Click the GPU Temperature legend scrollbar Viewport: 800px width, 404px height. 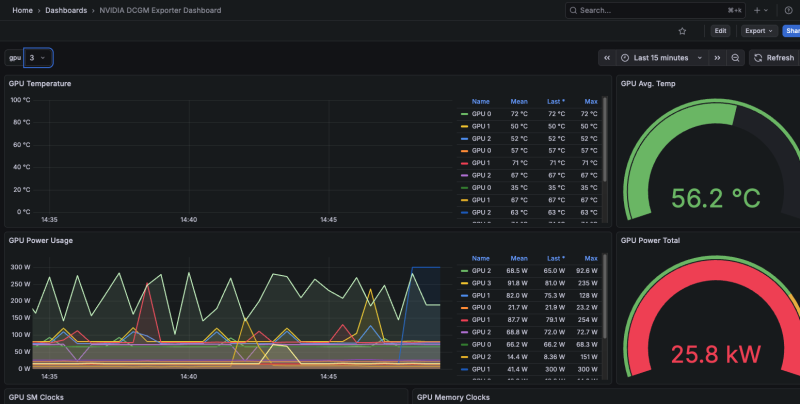point(606,150)
